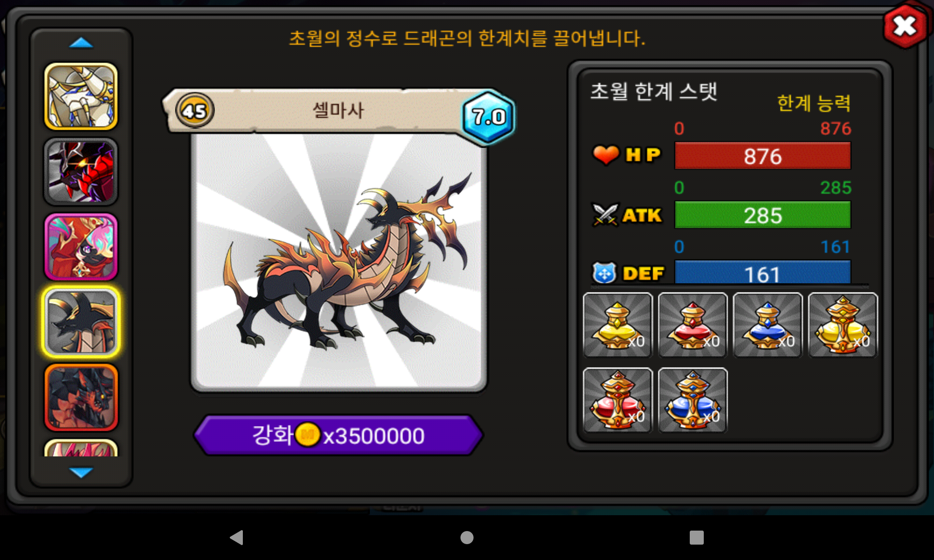The width and height of the screenshot is (934, 560).
Task: Show more dragons with down arrow
Action: [x=81, y=472]
